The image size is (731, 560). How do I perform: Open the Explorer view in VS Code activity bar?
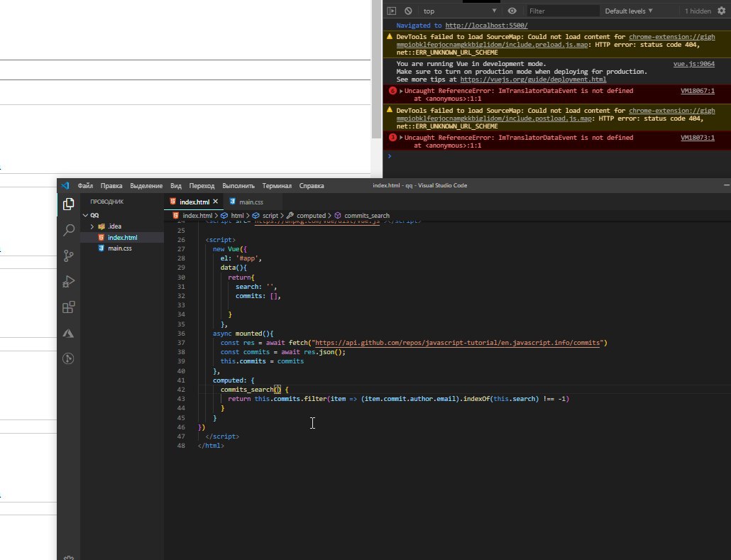coord(69,204)
